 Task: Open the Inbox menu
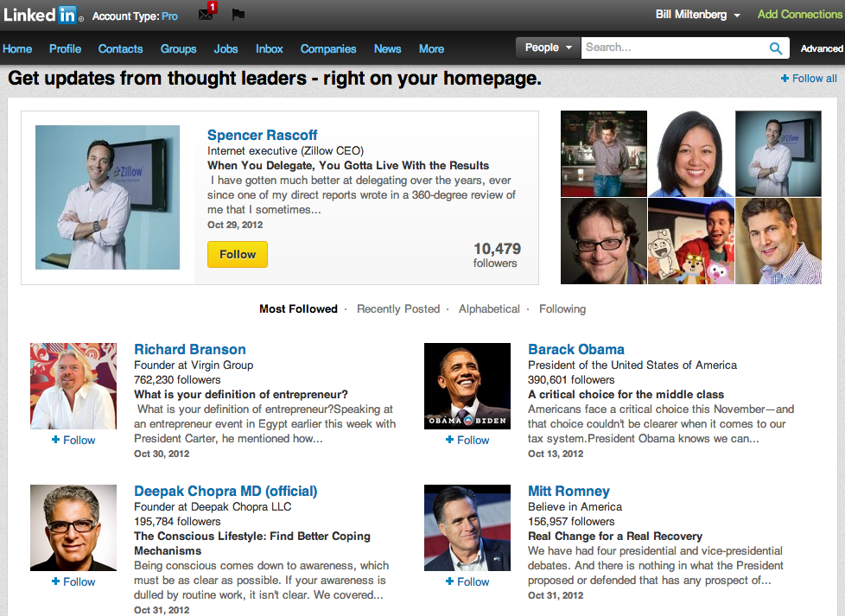click(x=270, y=49)
